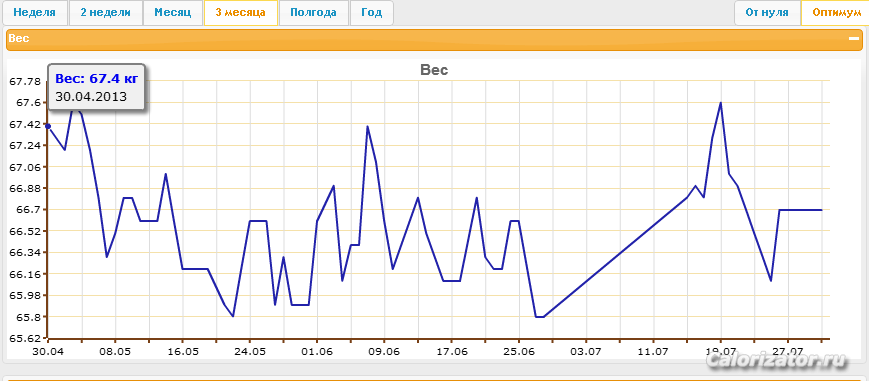This screenshot has width=869, height=381.
Task: Click the 67.6 peak near 19.07
Action: pos(720,103)
